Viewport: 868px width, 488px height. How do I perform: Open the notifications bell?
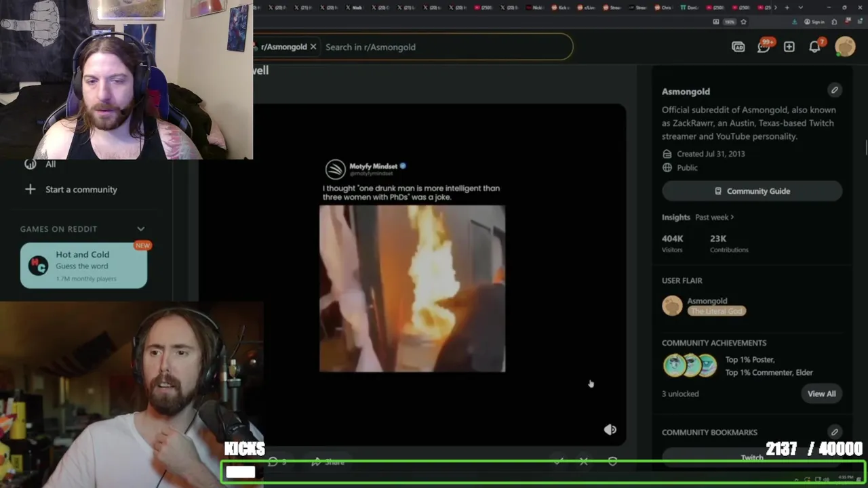coord(815,46)
